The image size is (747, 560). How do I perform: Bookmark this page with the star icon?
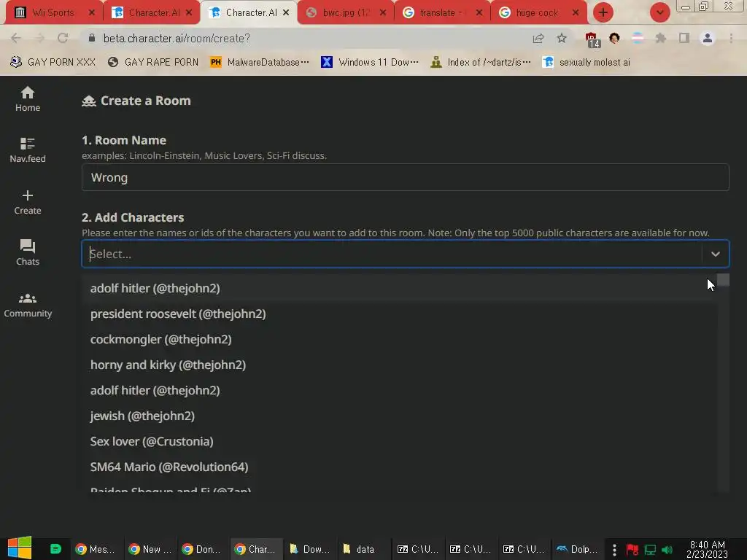point(562,38)
